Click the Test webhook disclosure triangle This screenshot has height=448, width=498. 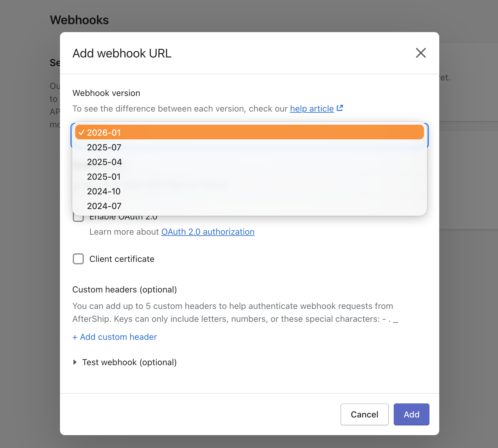[x=75, y=362]
